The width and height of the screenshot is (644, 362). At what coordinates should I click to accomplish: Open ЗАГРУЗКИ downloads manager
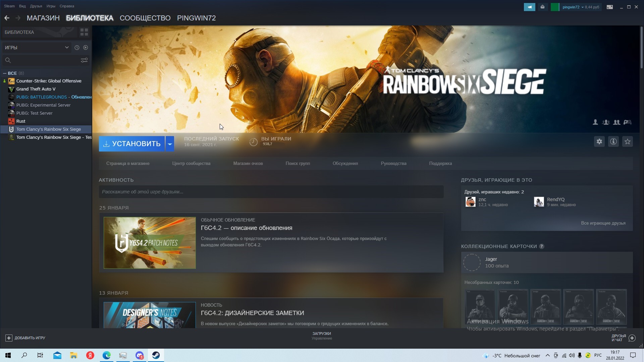tap(322, 336)
